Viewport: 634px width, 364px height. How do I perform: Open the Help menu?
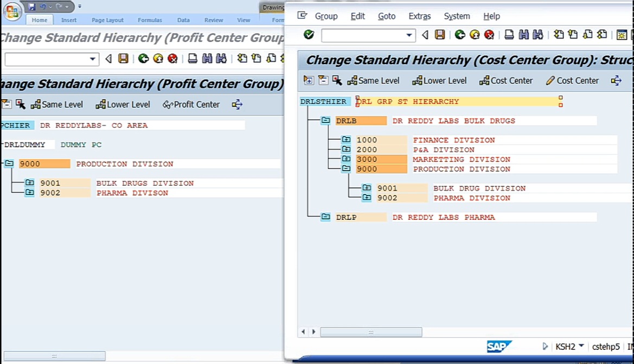point(492,16)
